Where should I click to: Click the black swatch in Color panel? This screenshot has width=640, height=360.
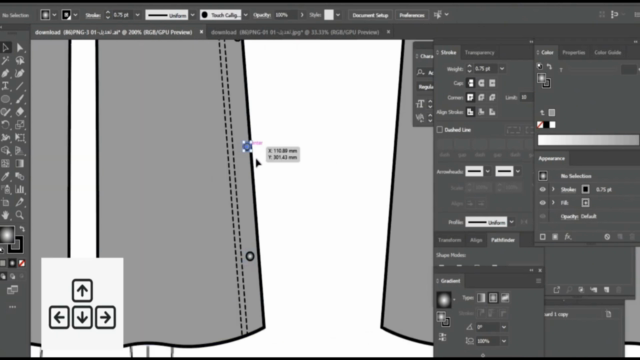click(x=546, y=125)
